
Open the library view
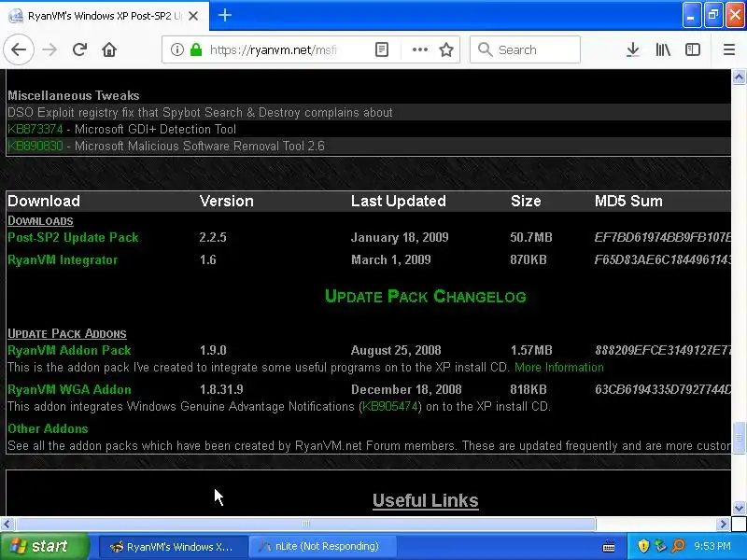[x=663, y=49]
